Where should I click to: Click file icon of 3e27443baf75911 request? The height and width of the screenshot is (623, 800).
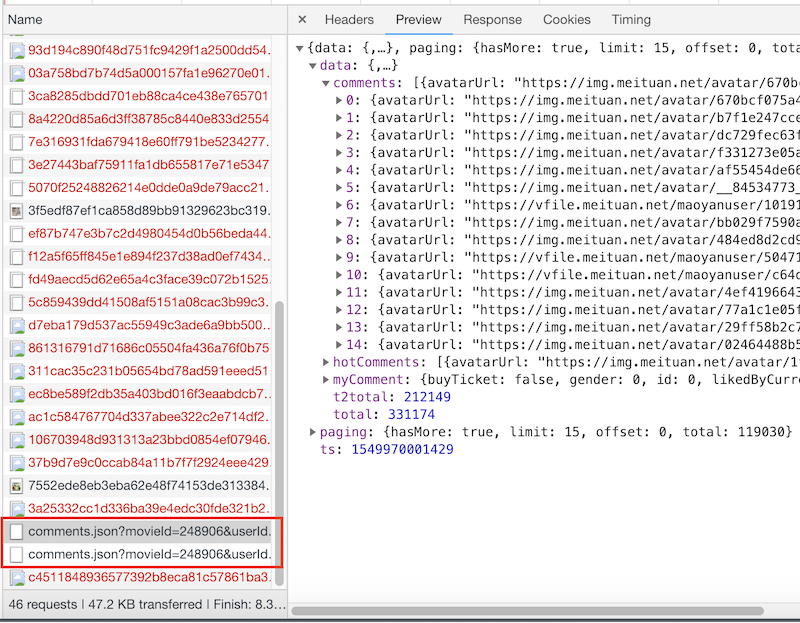[17, 165]
